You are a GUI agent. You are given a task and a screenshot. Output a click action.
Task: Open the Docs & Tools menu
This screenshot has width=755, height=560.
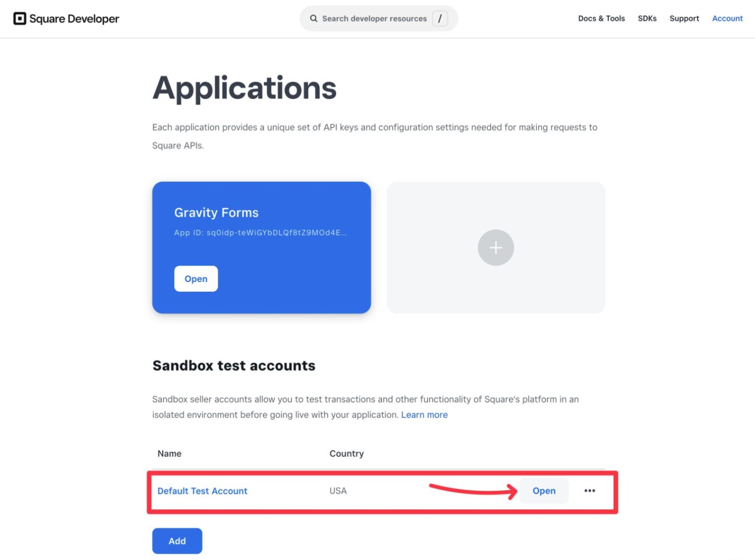(x=601, y=18)
